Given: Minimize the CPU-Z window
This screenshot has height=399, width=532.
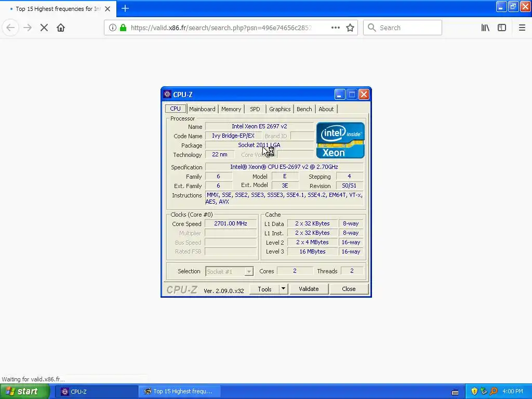Looking at the screenshot, I should (340, 95).
